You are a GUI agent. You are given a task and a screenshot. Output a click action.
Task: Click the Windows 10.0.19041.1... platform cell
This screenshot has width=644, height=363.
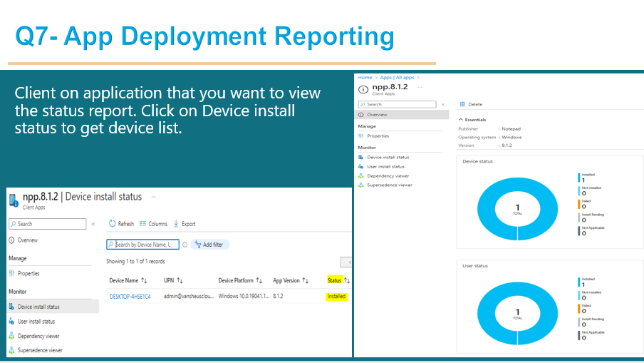[x=244, y=296]
